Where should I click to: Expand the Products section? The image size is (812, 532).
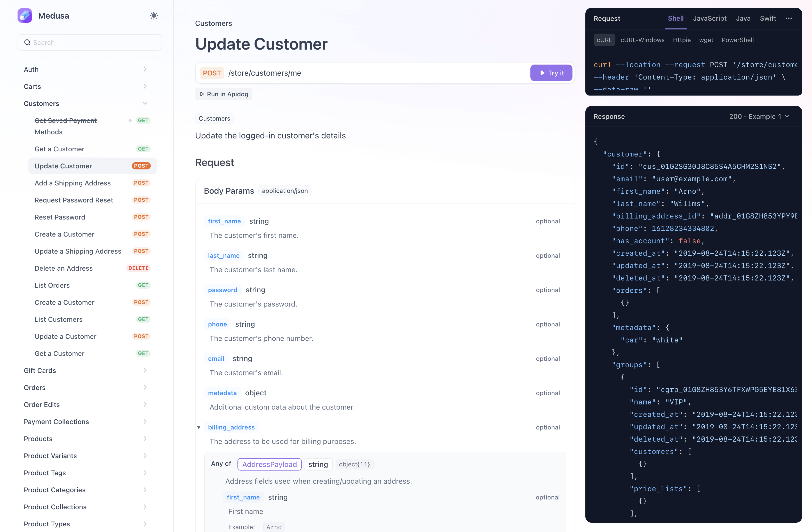point(85,439)
